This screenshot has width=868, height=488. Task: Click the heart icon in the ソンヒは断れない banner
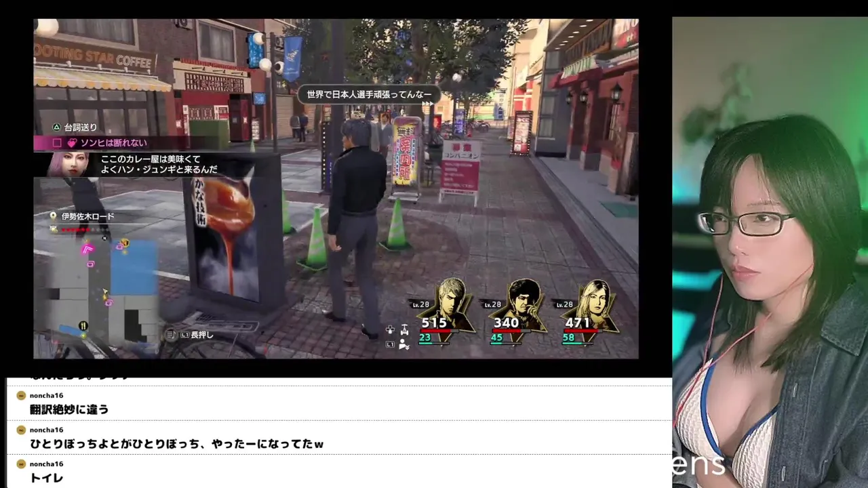(71, 143)
